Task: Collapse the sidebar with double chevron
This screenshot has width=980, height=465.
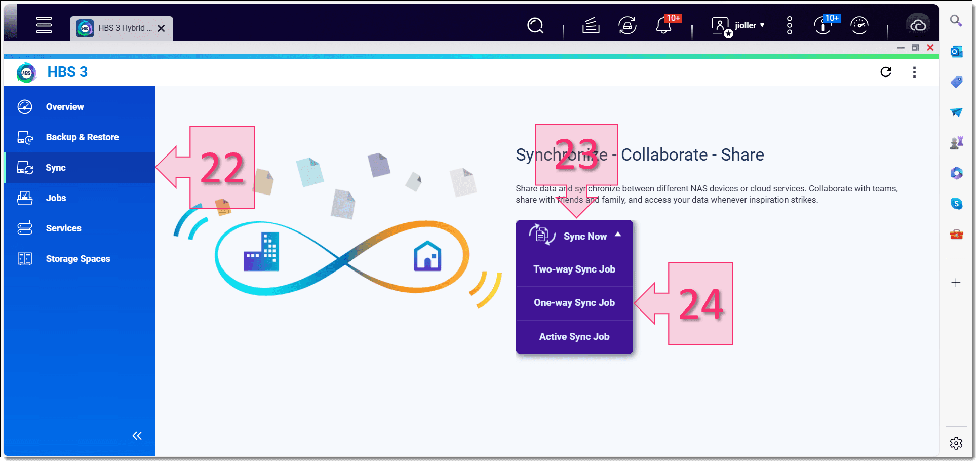Action: click(137, 436)
